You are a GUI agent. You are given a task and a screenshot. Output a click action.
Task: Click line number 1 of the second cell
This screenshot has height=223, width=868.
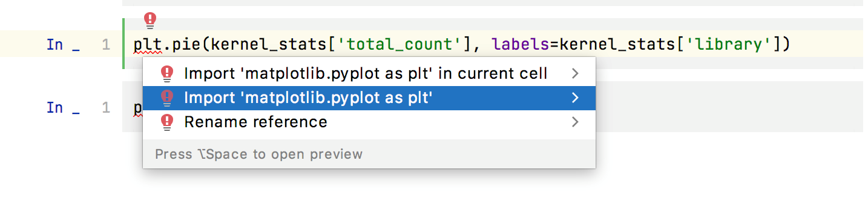coord(106,107)
